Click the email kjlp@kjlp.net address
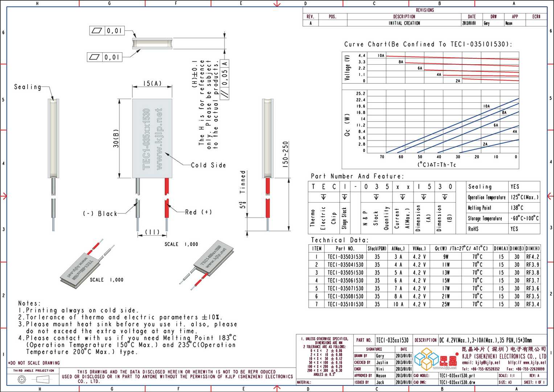This screenshot has height=392, width=554. coord(481,363)
